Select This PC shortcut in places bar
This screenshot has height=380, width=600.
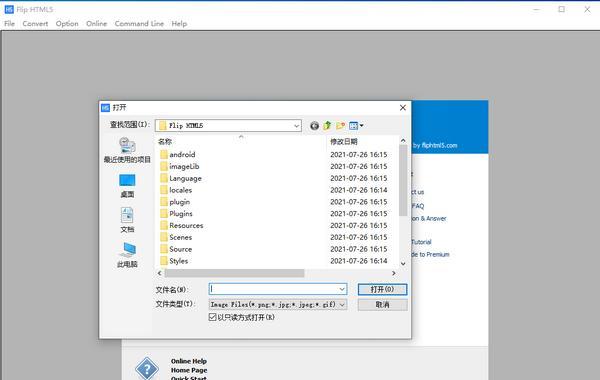click(x=127, y=255)
